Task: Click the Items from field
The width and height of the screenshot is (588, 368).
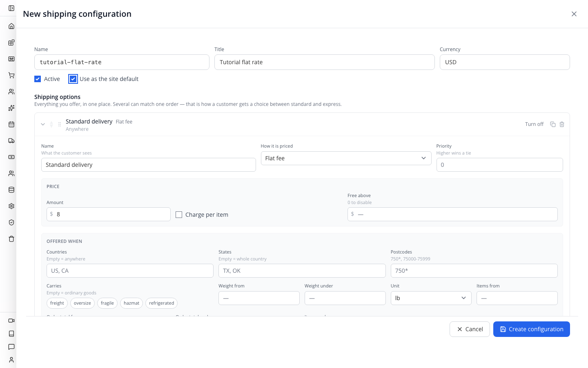Action: (517, 298)
